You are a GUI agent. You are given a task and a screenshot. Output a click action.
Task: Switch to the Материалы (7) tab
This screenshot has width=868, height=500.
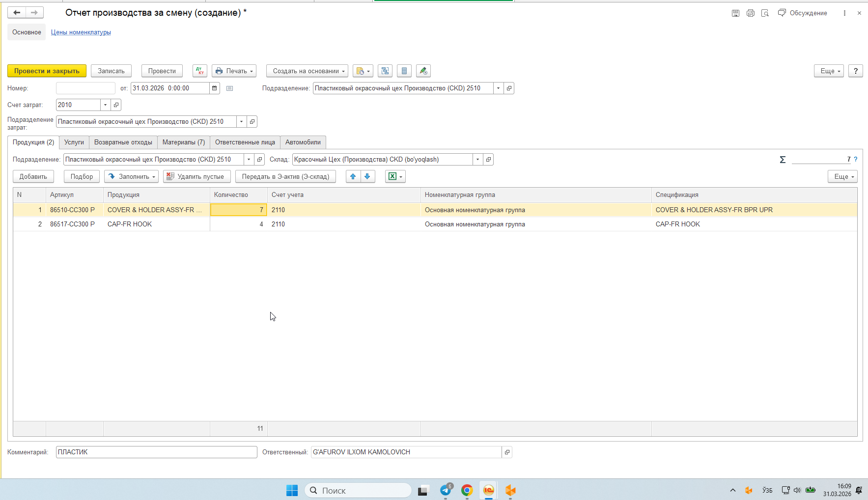click(x=184, y=142)
